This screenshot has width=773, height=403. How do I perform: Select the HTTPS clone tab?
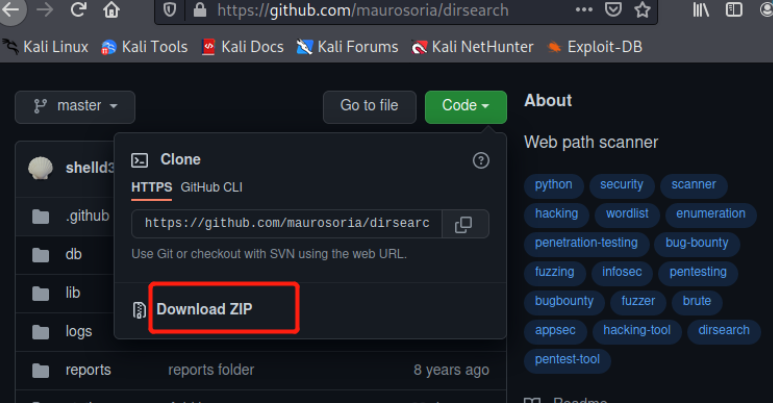coord(151,187)
